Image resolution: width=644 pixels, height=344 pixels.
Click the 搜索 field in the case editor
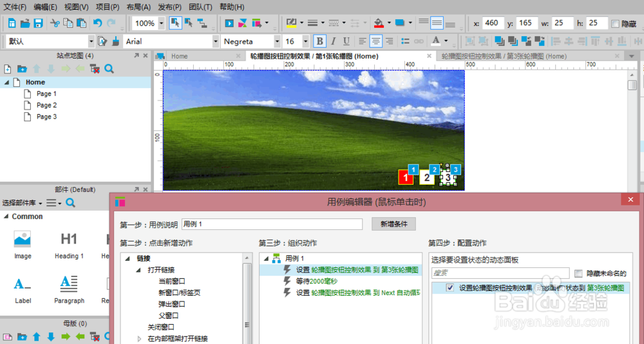coord(500,273)
